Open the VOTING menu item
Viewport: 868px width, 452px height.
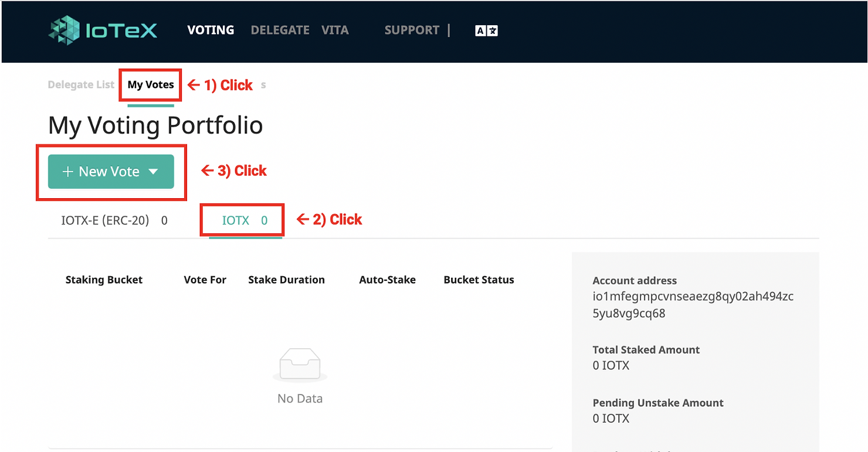tap(211, 30)
